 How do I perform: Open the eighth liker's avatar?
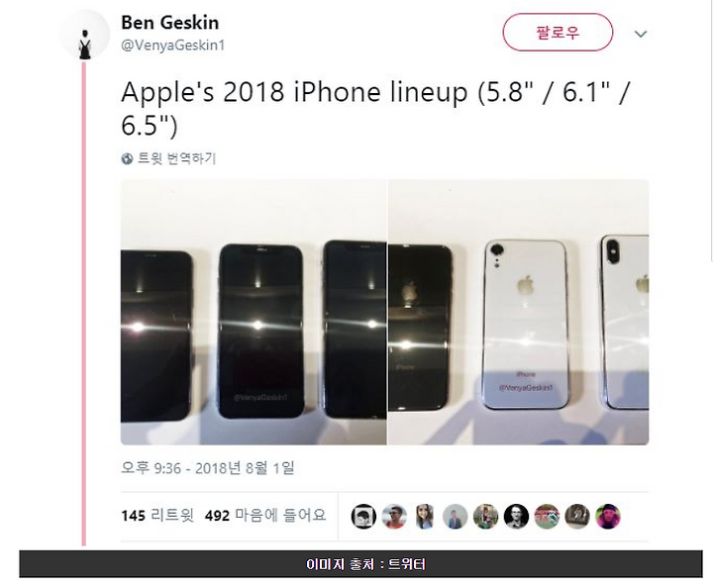coord(577,516)
